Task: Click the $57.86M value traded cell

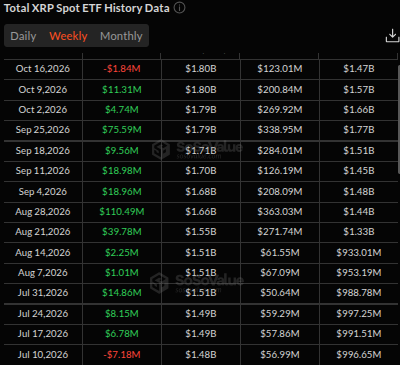Action: click(280, 334)
